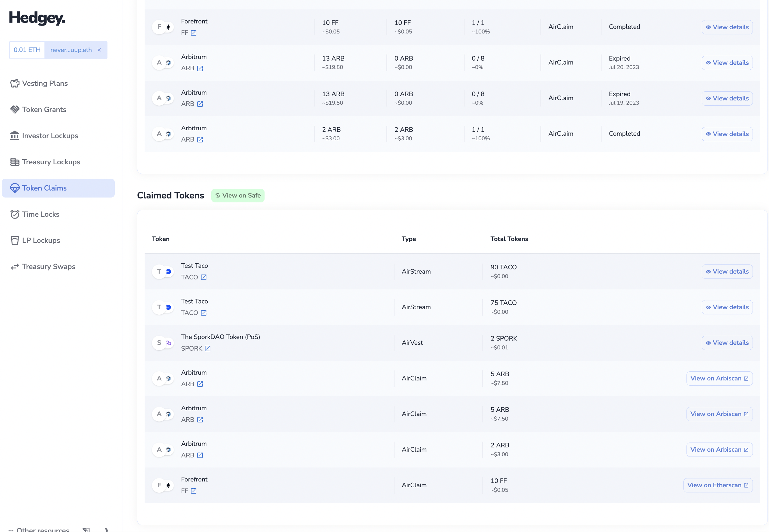Image resolution: width=769 pixels, height=532 pixels.
Task: Click the LP Lockups bucket icon
Action: coord(15,240)
